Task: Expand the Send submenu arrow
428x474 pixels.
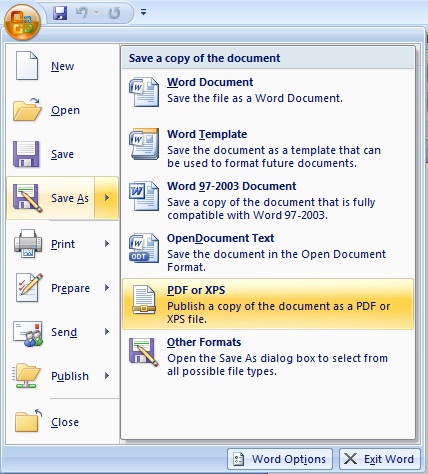Action: [x=107, y=332]
